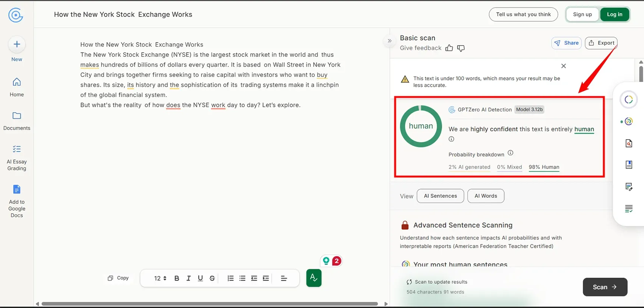Select Add to Google Docs
This screenshot has height=308, width=644.
click(17, 202)
